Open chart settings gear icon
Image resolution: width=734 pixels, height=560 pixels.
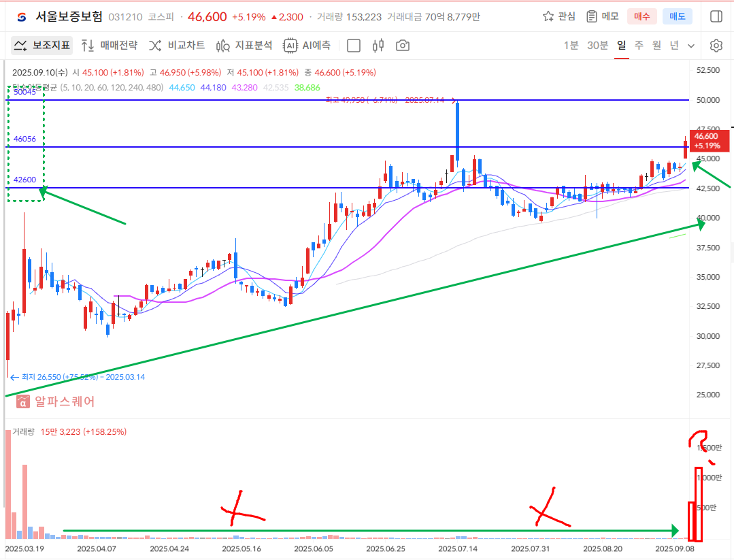pos(716,46)
